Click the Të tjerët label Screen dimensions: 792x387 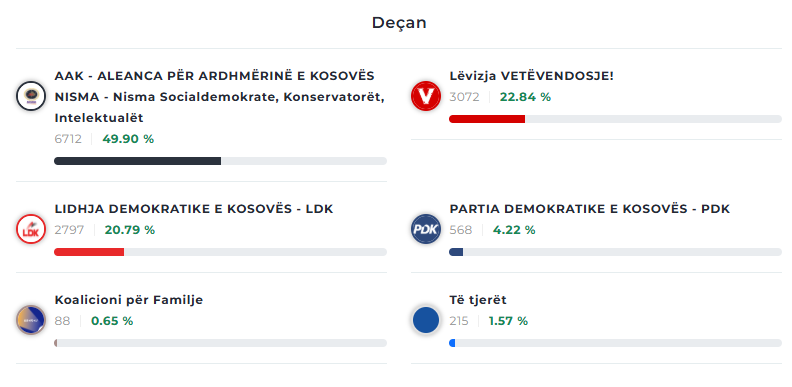(478, 300)
